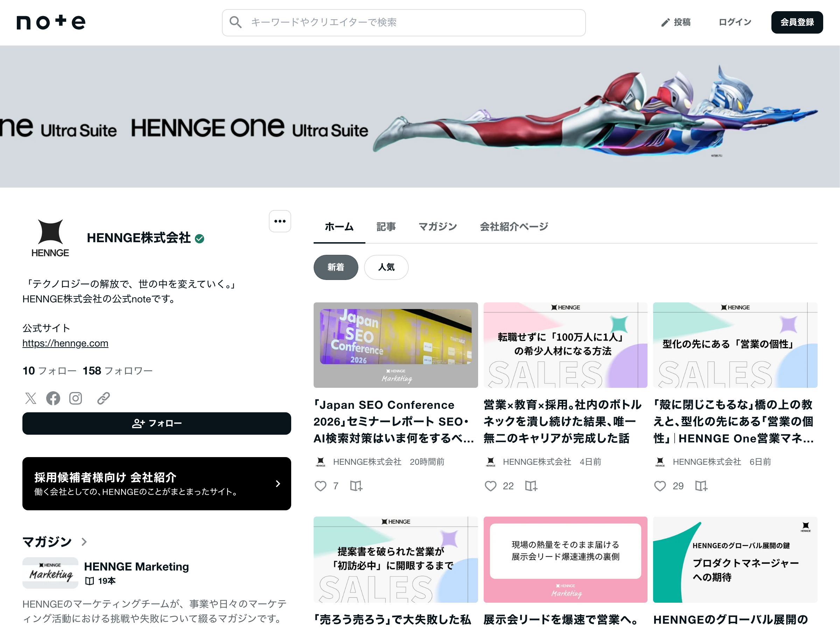Click HENNGE株式会社 author name on the 6日前 post
840x630 pixels.
tap(707, 461)
